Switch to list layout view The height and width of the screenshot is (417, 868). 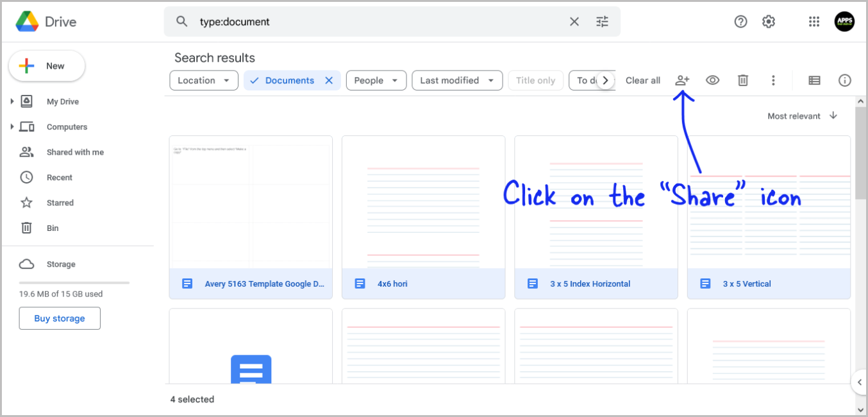pyautogui.click(x=814, y=80)
